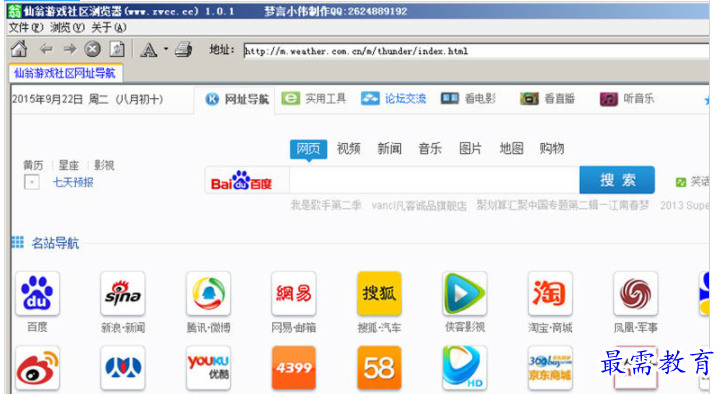Viewport: 722px width, 394px height.
Task: Select the 视频 search category
Action: 349,149
